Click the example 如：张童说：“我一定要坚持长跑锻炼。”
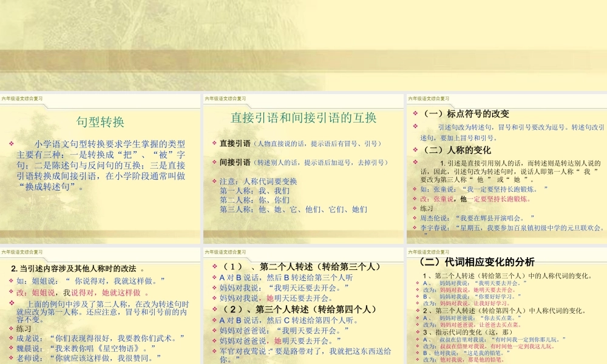 (484, 189)
